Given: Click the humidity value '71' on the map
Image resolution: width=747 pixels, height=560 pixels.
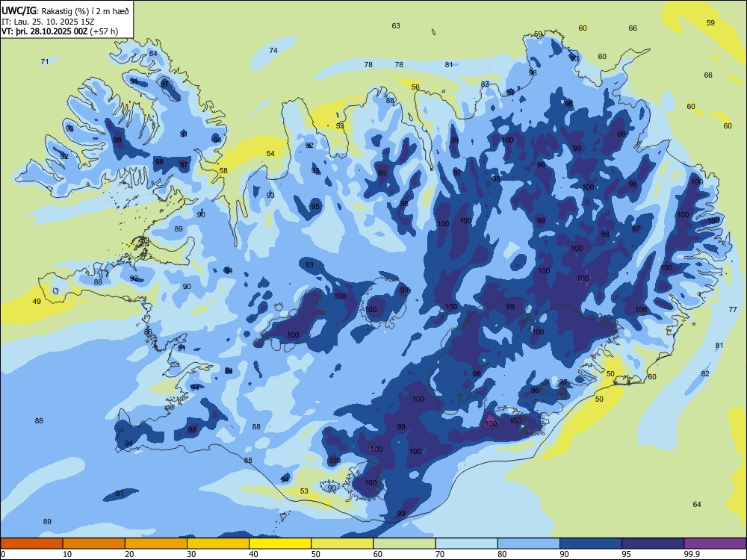Looking at the screenshot, I should click(45, 61).
